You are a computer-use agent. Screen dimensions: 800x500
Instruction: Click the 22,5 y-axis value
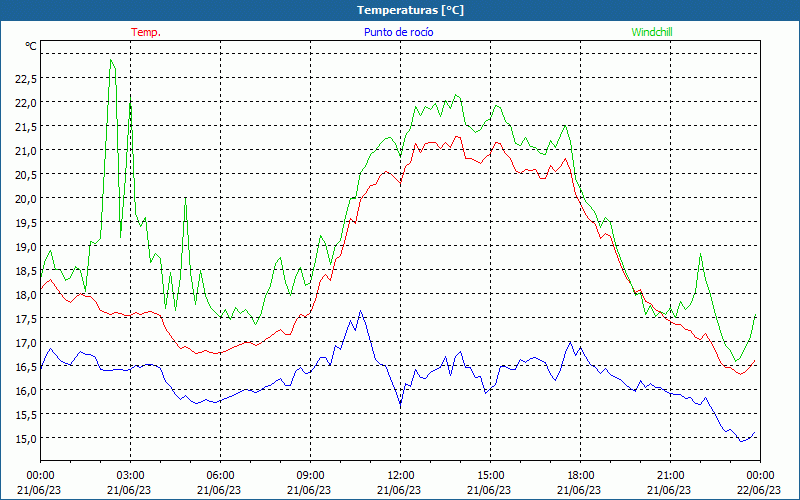point(26,79)
